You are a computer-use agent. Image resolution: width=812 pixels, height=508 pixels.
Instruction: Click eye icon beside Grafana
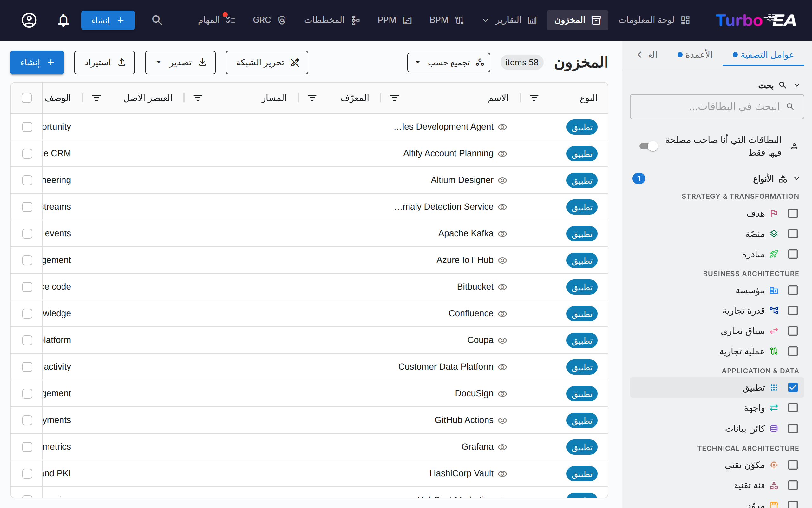[x=502, y=447]
